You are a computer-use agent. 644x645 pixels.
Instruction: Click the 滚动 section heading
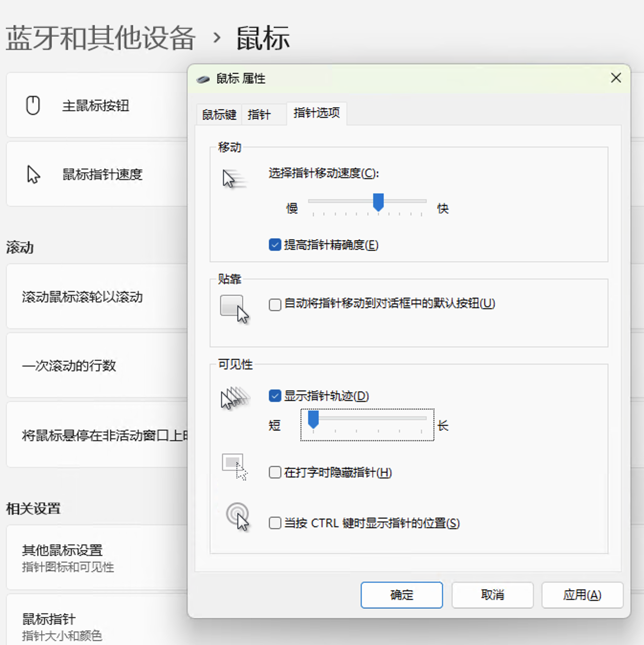coord(20,247)
